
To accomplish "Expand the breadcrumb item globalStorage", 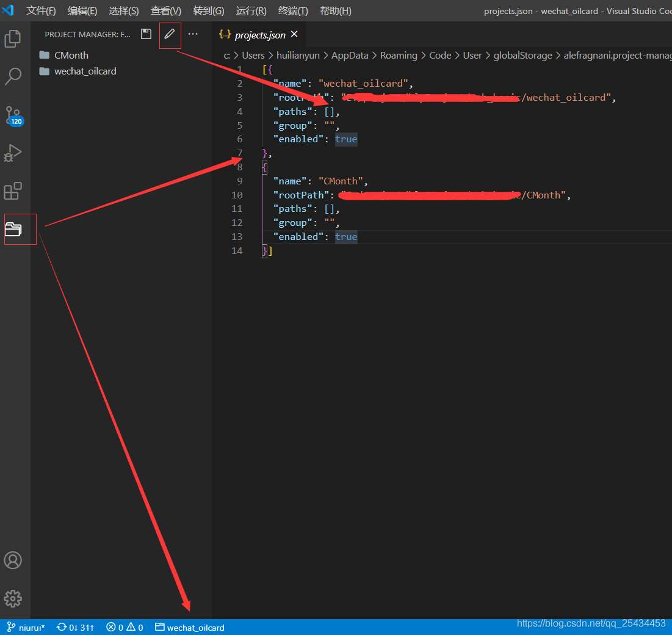I will tap(522, 55).
